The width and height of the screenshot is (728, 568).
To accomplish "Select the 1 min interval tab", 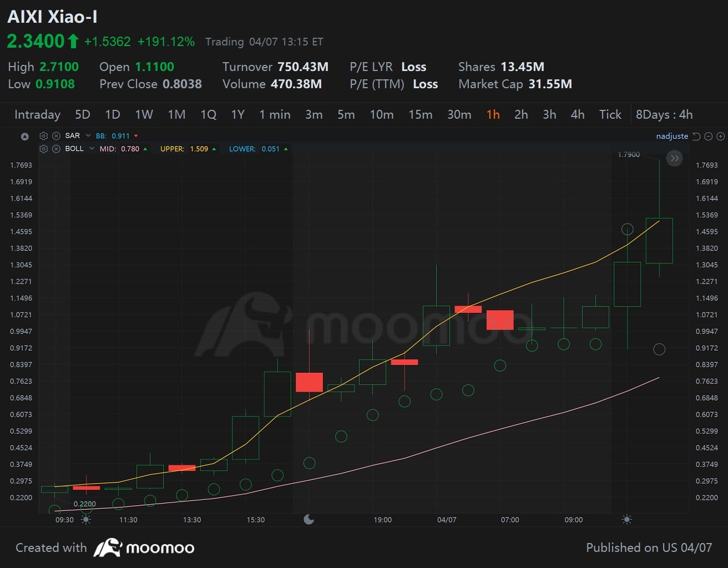I will tap(275, 114).
